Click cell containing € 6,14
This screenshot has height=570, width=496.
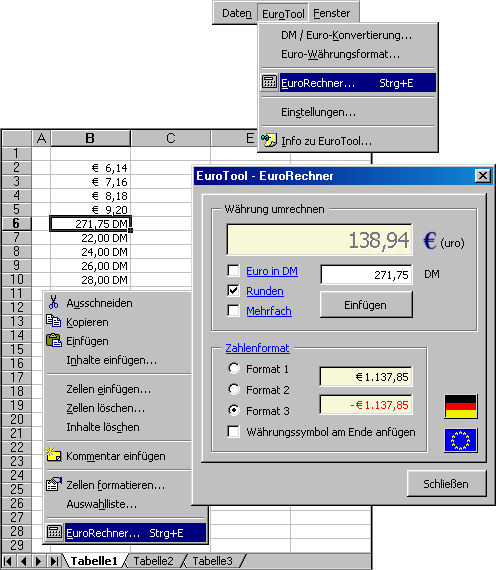(90, 168)
